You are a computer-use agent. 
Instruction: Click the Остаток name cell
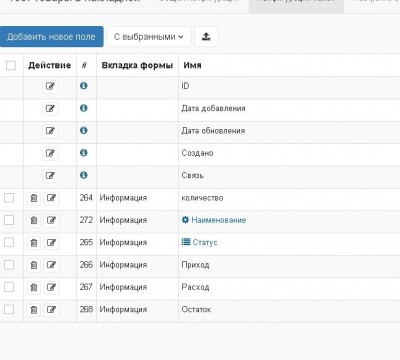[196, 310]
